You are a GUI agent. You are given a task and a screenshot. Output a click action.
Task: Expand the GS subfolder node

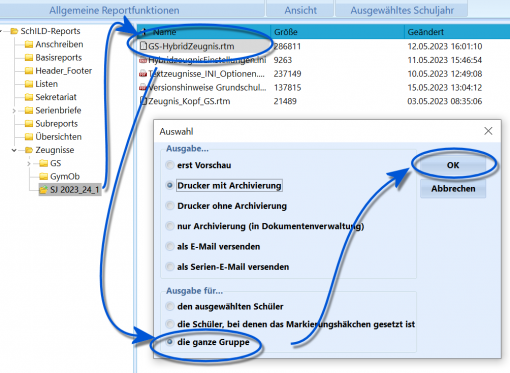pyautogui.click(x=29, y=163)
